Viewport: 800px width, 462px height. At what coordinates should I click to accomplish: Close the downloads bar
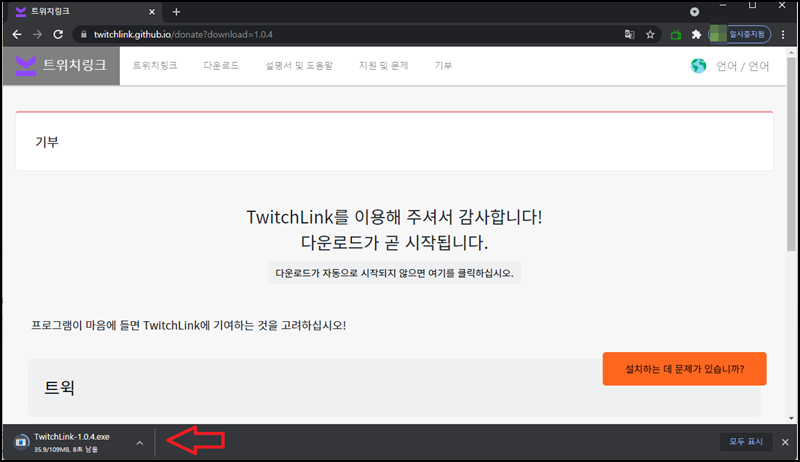coord(785,442)
